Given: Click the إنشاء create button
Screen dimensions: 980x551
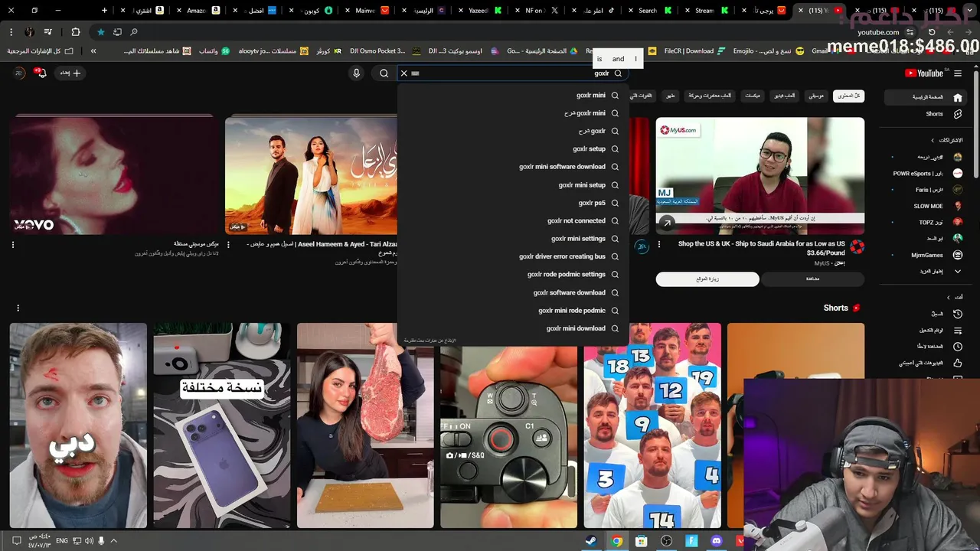Looking at the screenshot, I should (71, 73).
